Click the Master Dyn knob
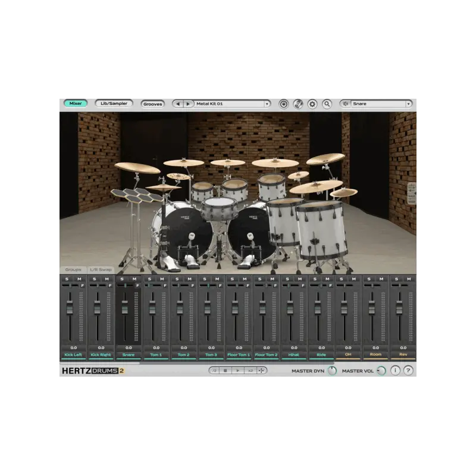This screenshot has height=476, width=476. (333, 370)
